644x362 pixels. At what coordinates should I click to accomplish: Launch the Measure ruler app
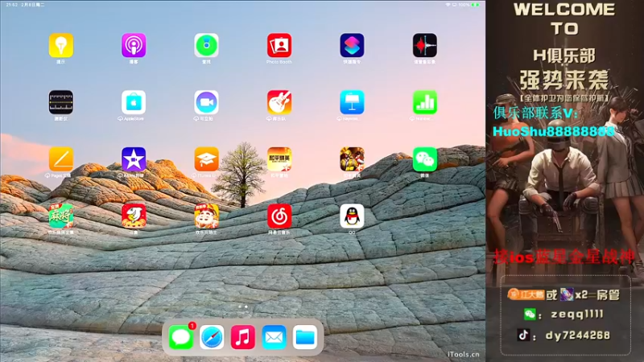61,102
